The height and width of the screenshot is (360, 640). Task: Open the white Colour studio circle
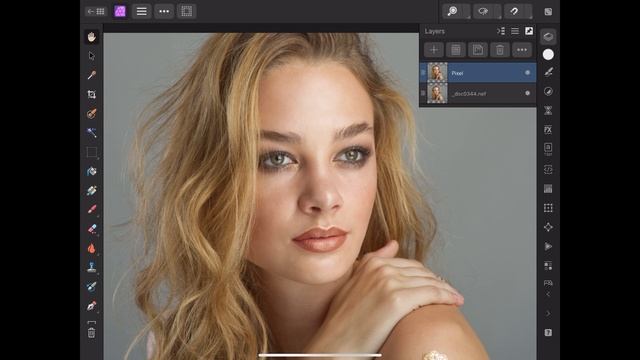[x=548, y=55]
